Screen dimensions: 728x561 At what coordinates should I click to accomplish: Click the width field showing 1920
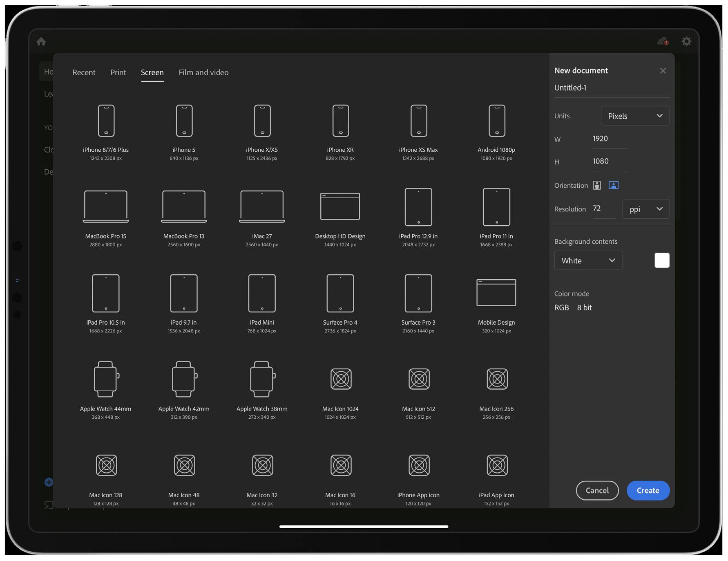(610, 139)
